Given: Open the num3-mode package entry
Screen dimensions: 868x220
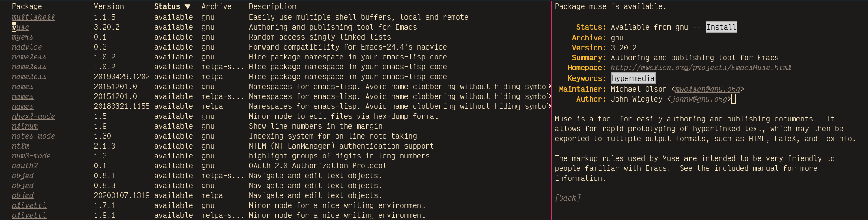Looking at the screenshot, I should pos(31,156).
